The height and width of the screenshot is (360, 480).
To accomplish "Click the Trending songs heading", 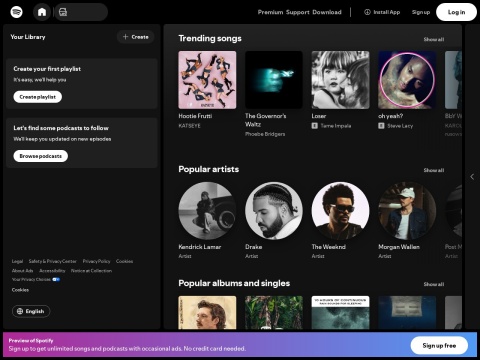I will coord(210,38).
